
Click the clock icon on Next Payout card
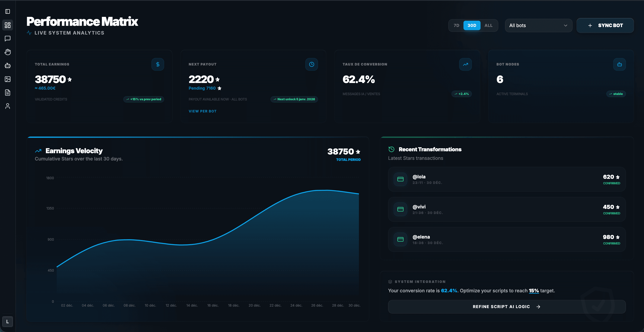pos(312,64)
